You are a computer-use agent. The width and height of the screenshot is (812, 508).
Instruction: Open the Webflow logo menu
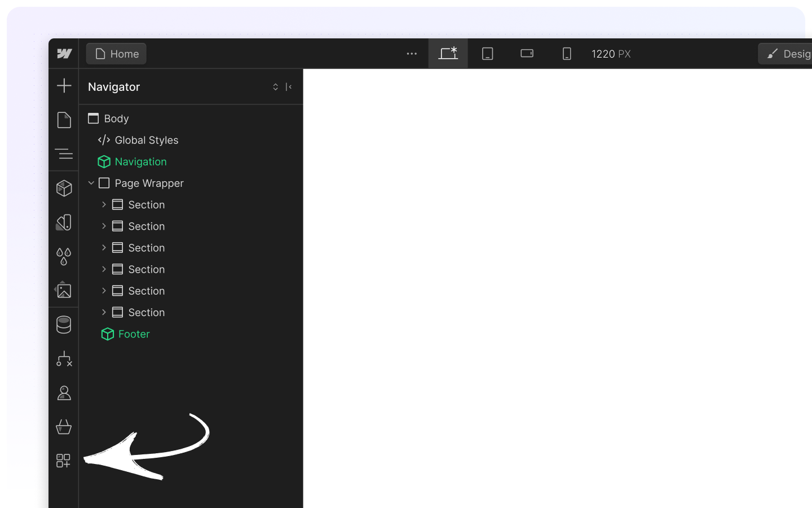tap(64, 54)
